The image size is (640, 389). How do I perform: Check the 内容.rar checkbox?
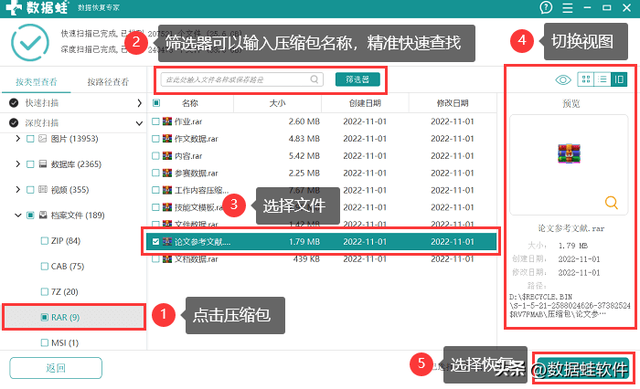[156, 156]
